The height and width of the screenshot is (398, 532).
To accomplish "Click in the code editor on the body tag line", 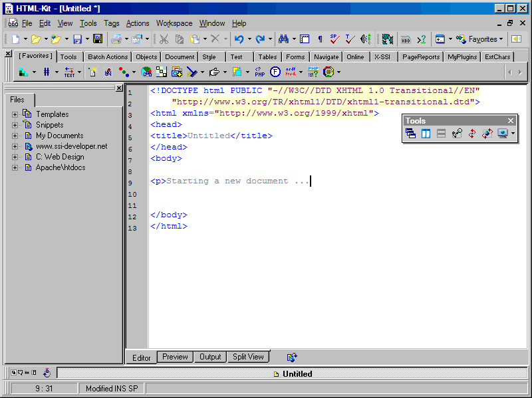I will tap(166, 158).
